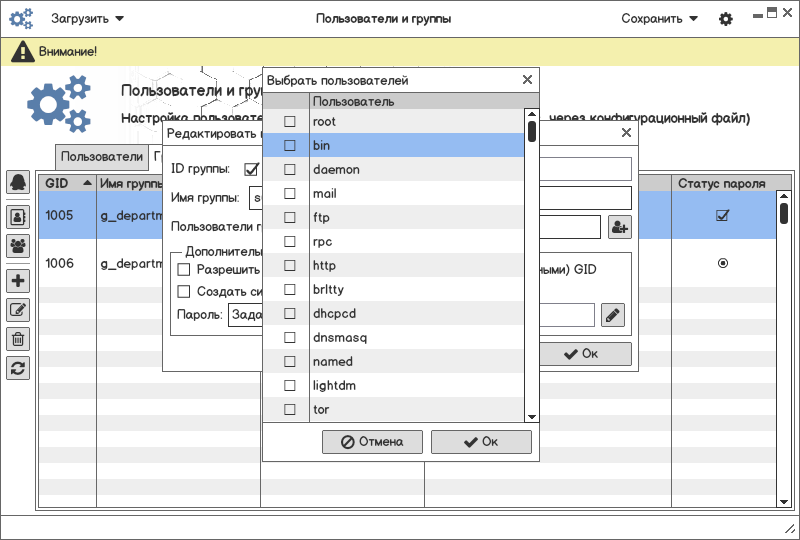The image size is (800, 540).
Task: Click the edit pencil-on-paper sidebar icon
Action: (x=18, y=310)
